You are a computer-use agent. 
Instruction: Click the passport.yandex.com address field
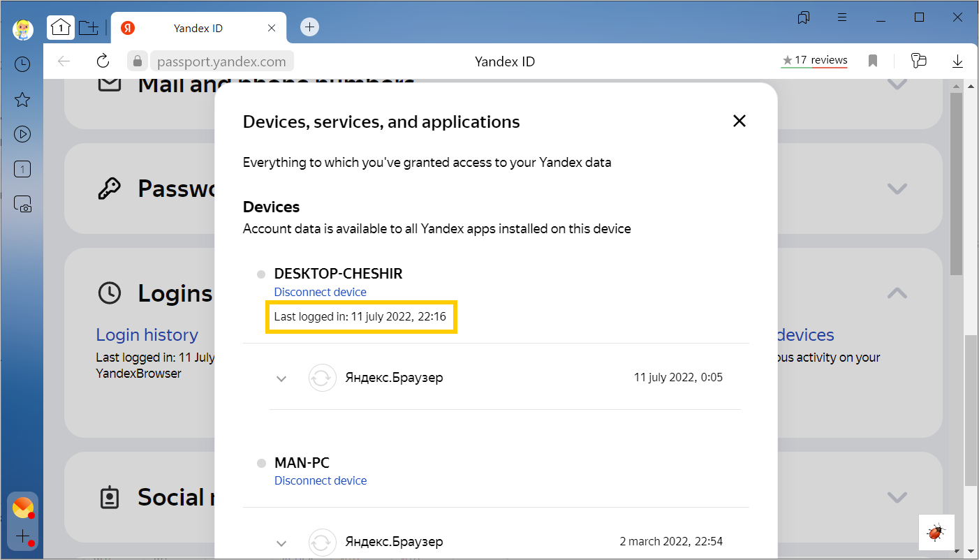pyautogui.click(x=221, y=61)
